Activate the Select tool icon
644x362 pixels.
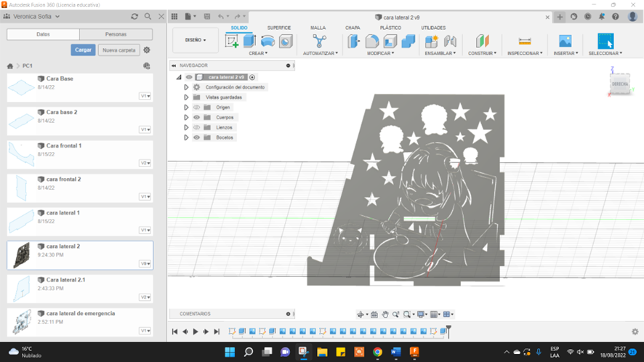605,41
